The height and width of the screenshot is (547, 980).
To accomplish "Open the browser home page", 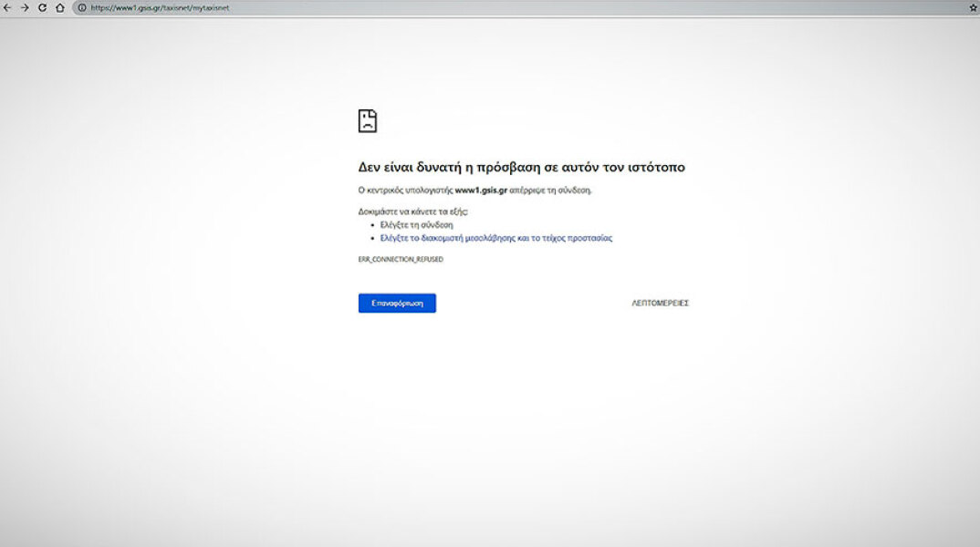I will tap(60, 7).
